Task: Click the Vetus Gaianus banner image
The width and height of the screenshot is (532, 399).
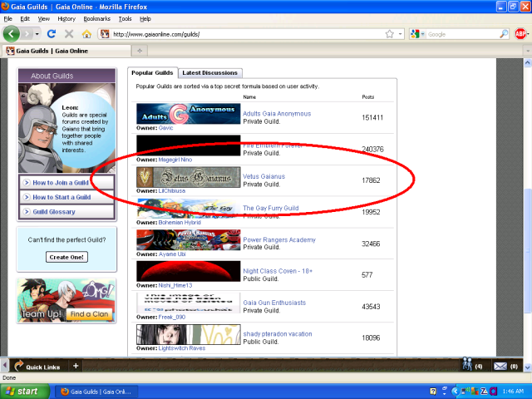Action: tap(189, 177)
